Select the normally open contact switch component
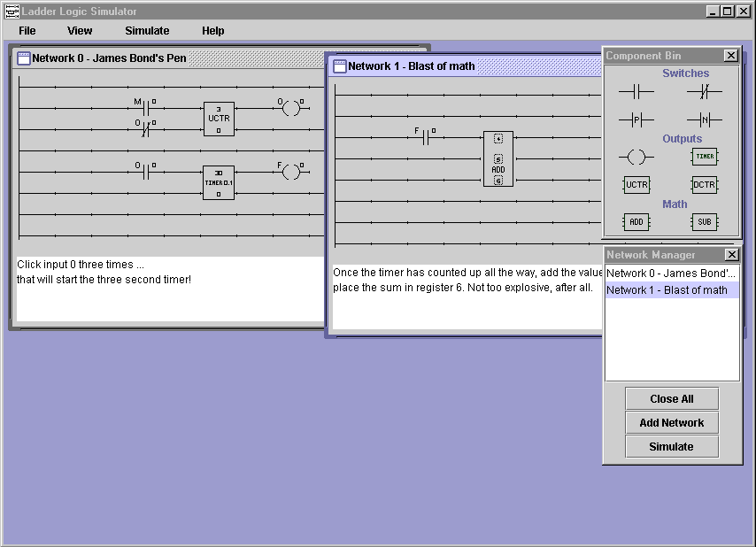 [636, 90]
